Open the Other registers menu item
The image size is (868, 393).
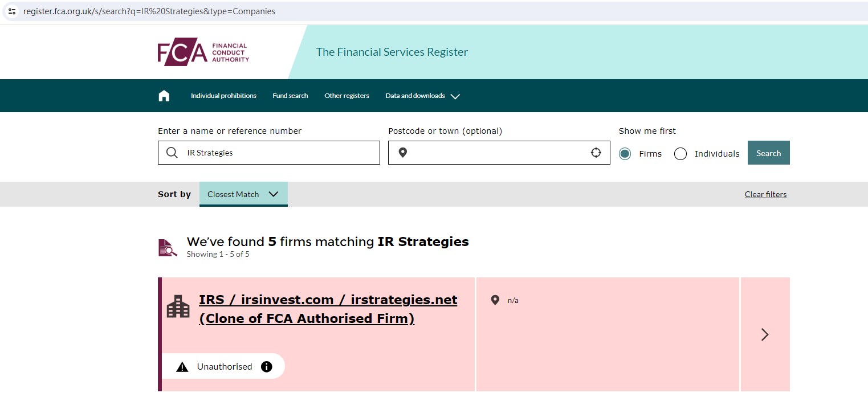(347, 96)
